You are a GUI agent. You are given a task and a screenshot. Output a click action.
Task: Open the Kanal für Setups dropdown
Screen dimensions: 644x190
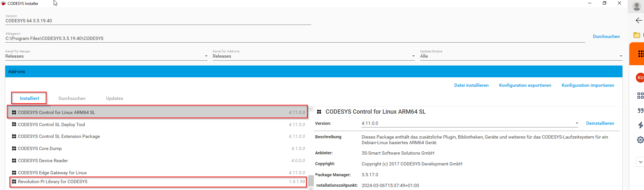click(106, 56)
